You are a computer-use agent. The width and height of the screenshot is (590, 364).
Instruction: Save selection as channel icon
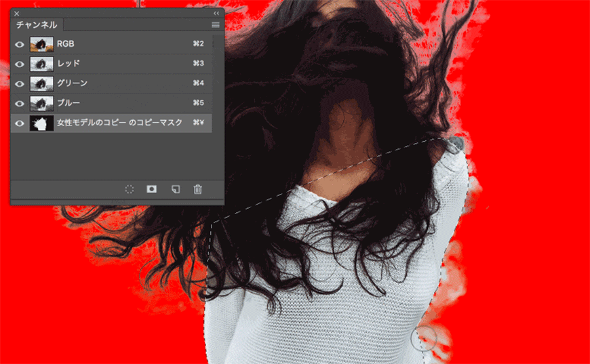[x=152, y=188]
